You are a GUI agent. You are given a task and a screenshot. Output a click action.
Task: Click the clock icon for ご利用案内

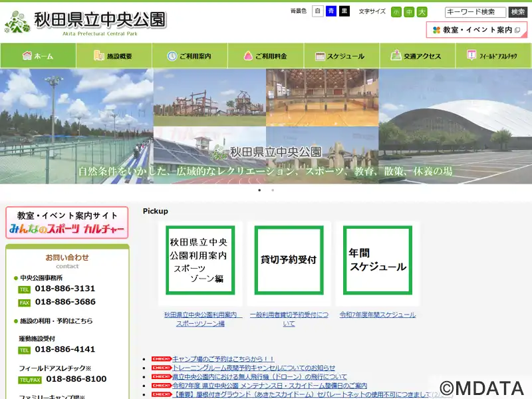tap(172, 56)
